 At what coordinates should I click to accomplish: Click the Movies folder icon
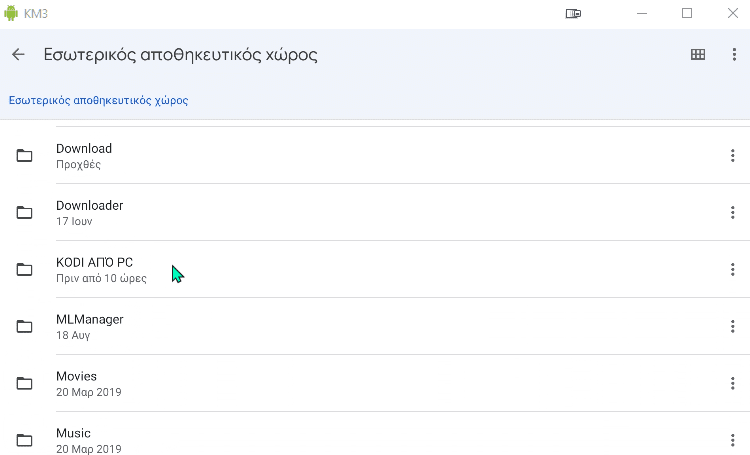pos(24,383)
